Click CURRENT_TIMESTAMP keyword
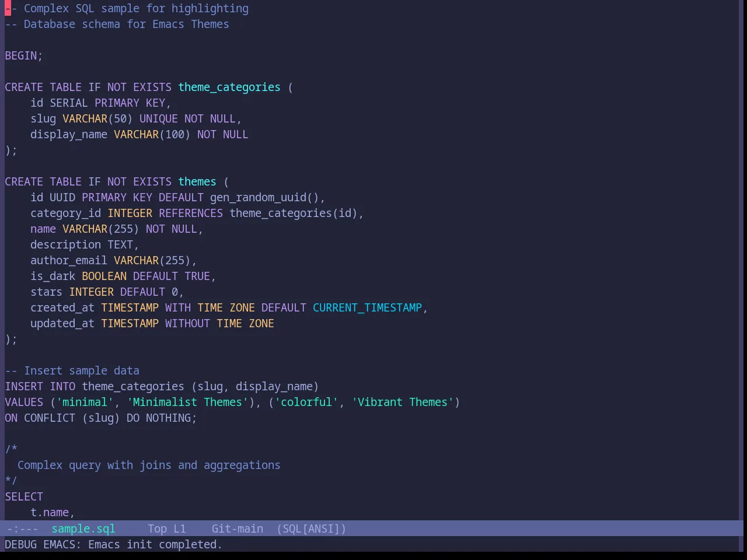This screenshot has height=560, width=747. [367, 307]
